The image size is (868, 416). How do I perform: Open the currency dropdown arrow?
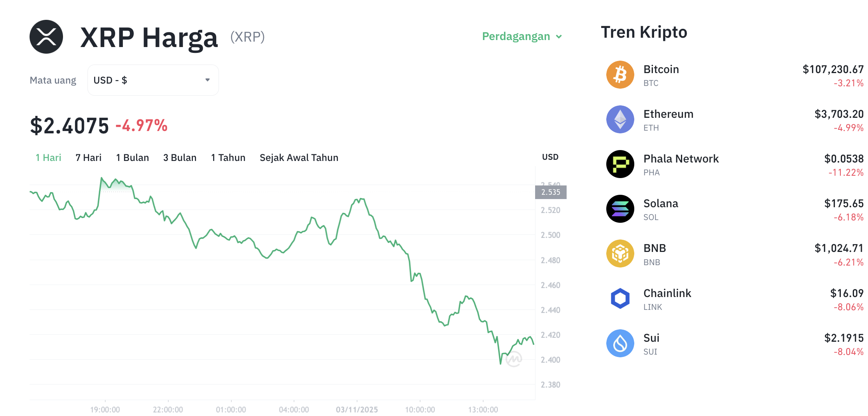click(x=208, y=80)
